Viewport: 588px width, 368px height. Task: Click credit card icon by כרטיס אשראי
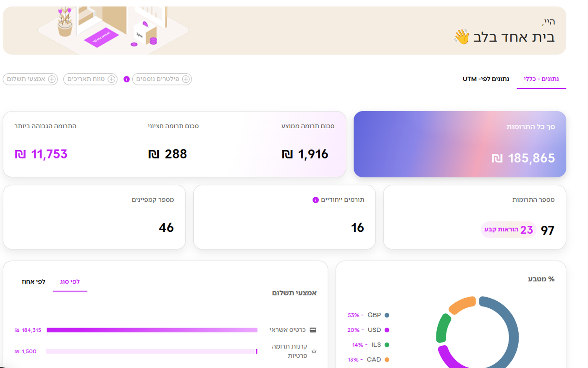pyautogui.click(x=313, y=330)
